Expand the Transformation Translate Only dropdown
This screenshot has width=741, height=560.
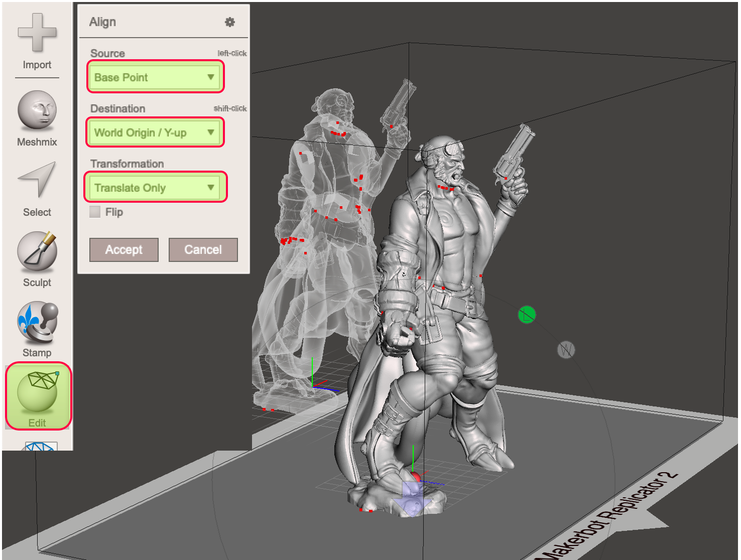tap(156, 187)
